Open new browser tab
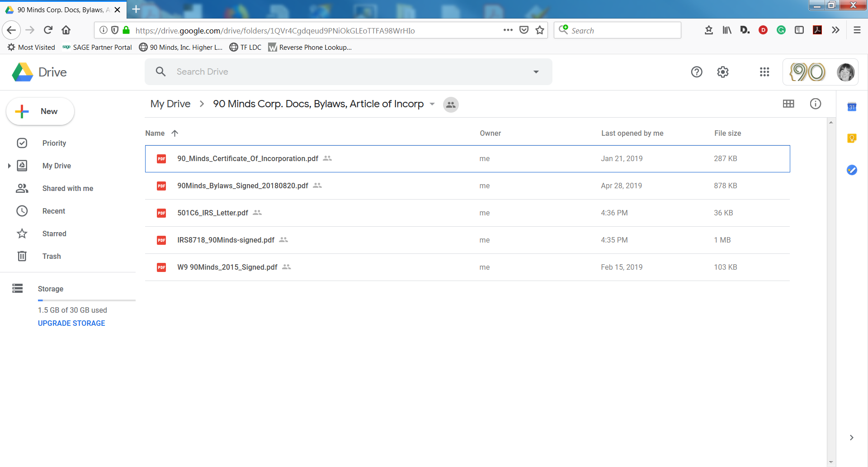 click(136, 9)
